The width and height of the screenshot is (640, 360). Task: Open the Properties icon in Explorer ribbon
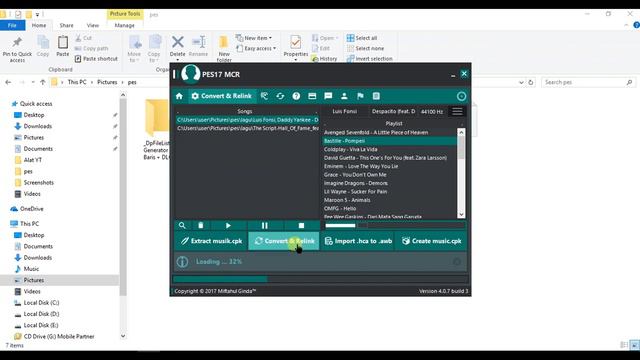[x=296, y=42]
